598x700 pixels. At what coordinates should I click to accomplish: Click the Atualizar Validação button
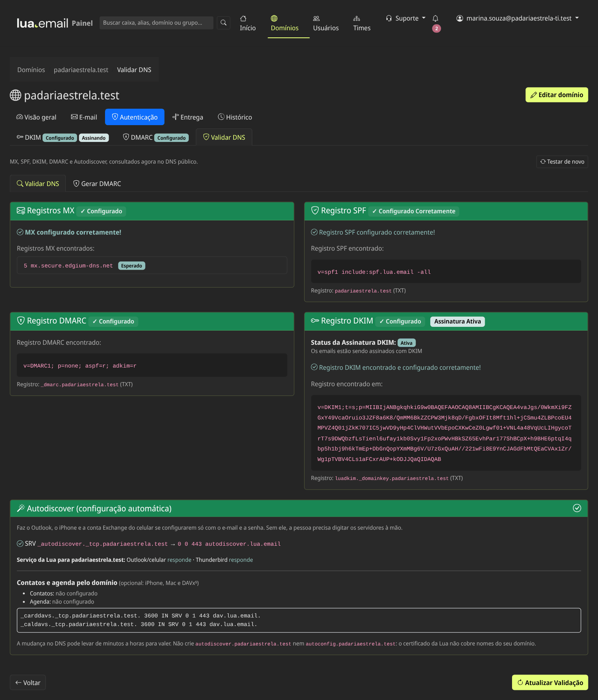point(550,682)
